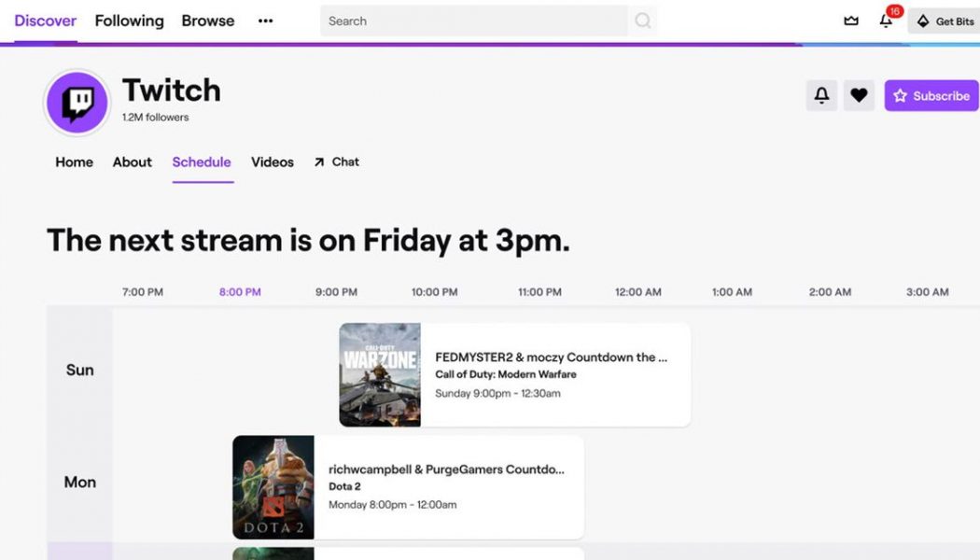Open the Following page
Screen dimensions: 980x560
tap(129, 21)
